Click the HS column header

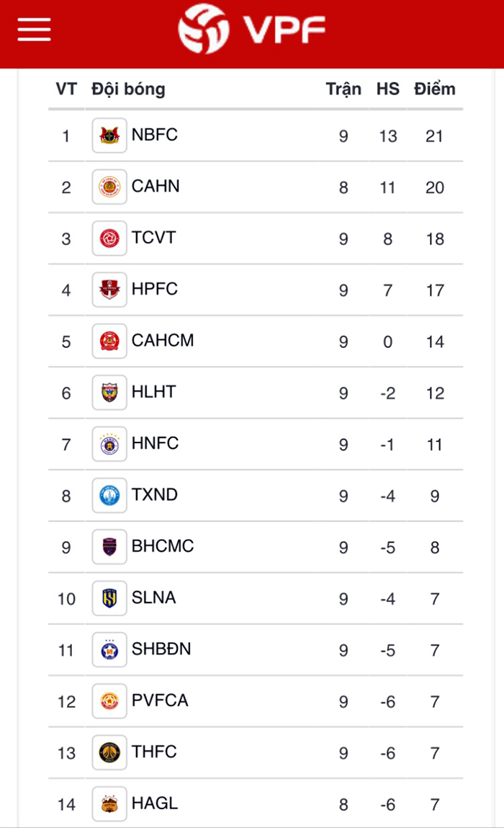click(x=387, y=89)
